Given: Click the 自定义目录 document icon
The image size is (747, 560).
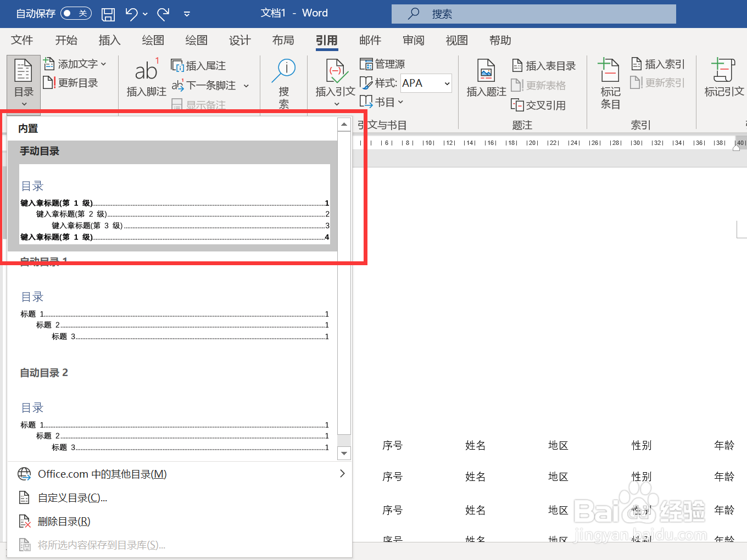Looking at the screenshot, I should point(24,498).
